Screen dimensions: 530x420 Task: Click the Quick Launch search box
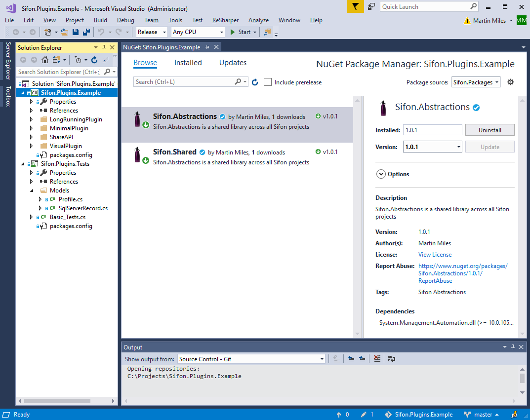click(x=429, y=7)
